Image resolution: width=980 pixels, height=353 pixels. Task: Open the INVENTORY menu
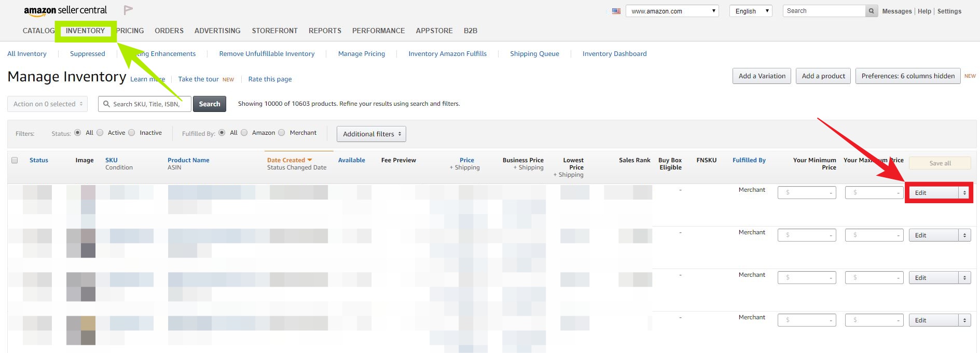(85, 31)
